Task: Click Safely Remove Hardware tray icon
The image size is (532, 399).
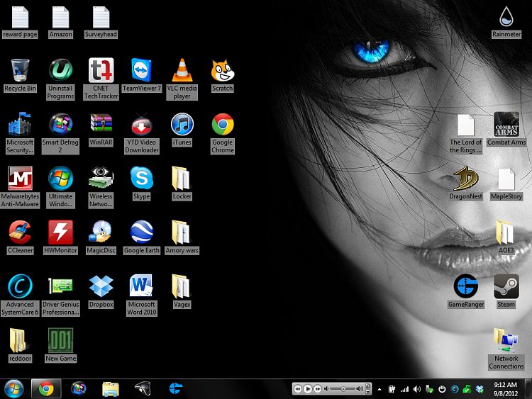Action: 429,389
